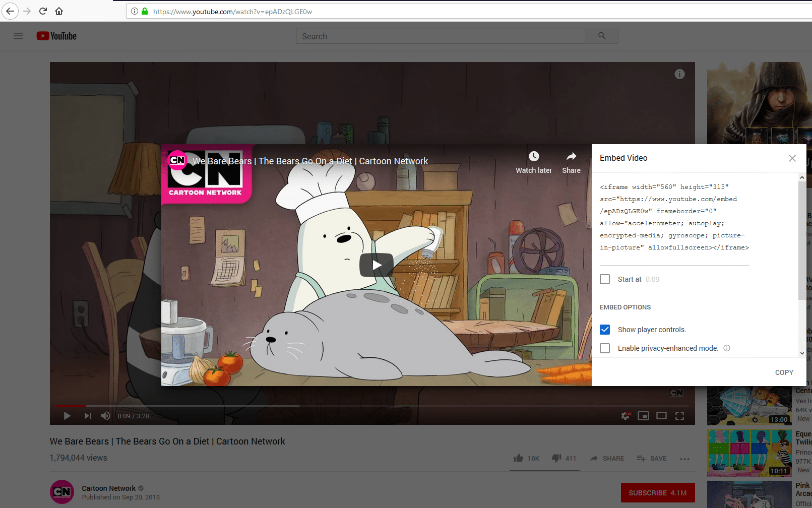The image size is (812, 508).
Task: Click the Start at time value 0:09
Action: click(652, 279)
